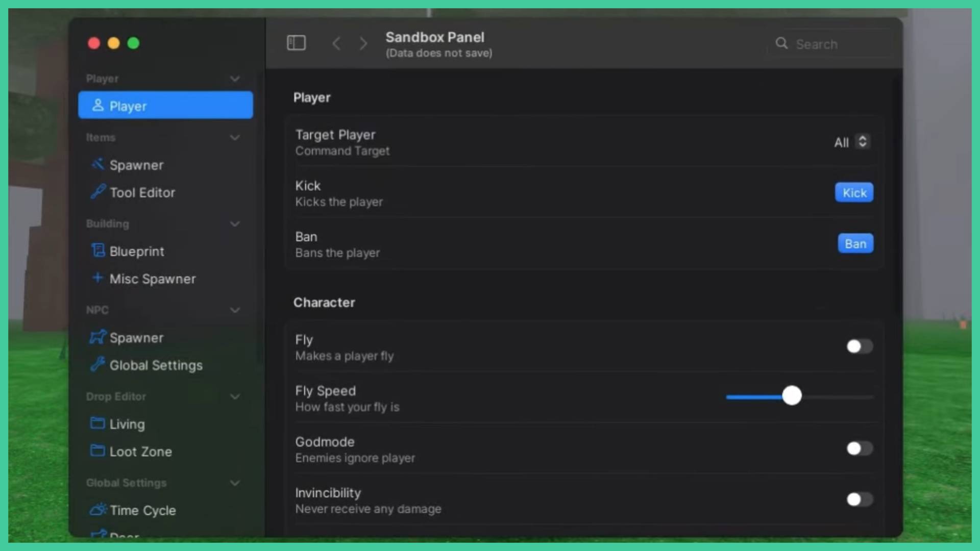
Task: Collapse the Items sidebar section
Action: point(235,137)
